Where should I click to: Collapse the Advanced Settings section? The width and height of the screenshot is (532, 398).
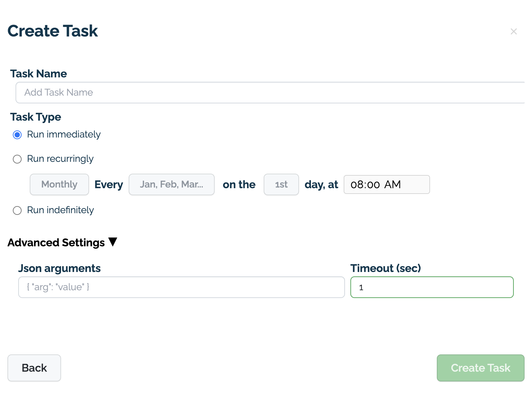[113, 242]
